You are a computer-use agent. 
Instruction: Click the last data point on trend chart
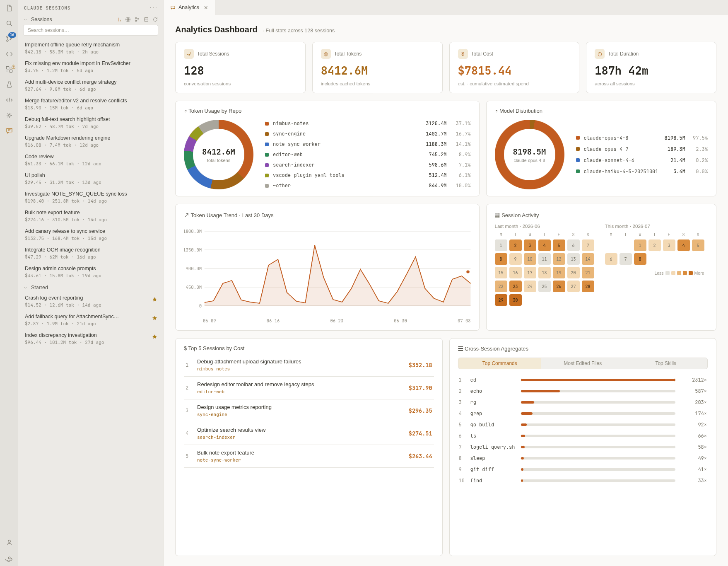(468, 272)
